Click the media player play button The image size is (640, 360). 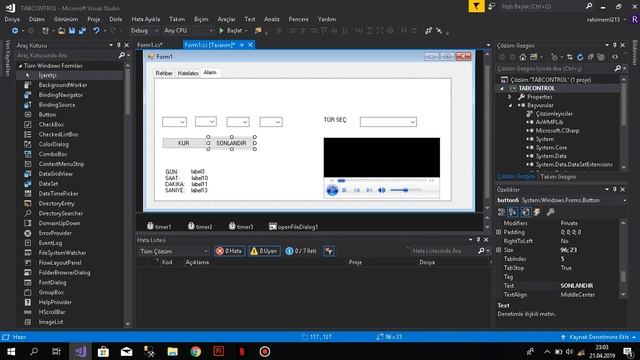(x=332, y=190)
